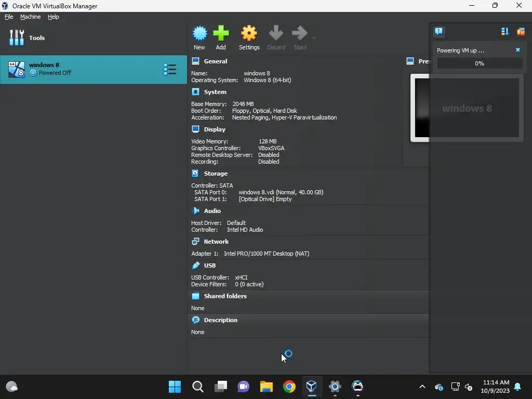Toggle notification ordering arrows icon
This screenshot has height=399, width=532.
[505, 32]
